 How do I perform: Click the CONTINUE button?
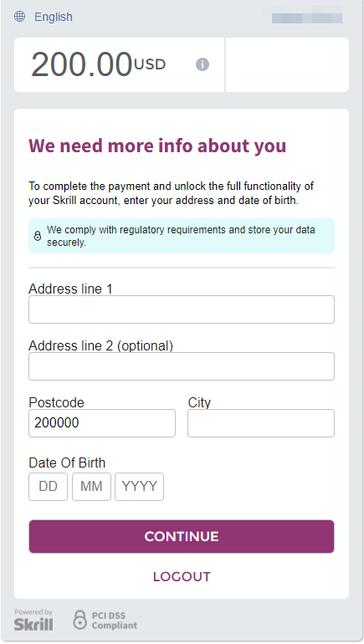coord(182,536)
